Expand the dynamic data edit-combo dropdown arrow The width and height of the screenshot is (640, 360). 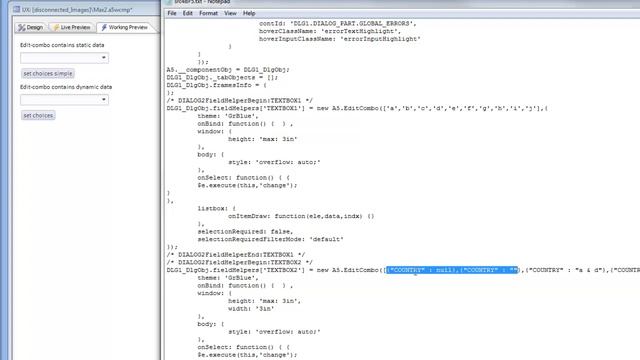(x=104, y=100)
